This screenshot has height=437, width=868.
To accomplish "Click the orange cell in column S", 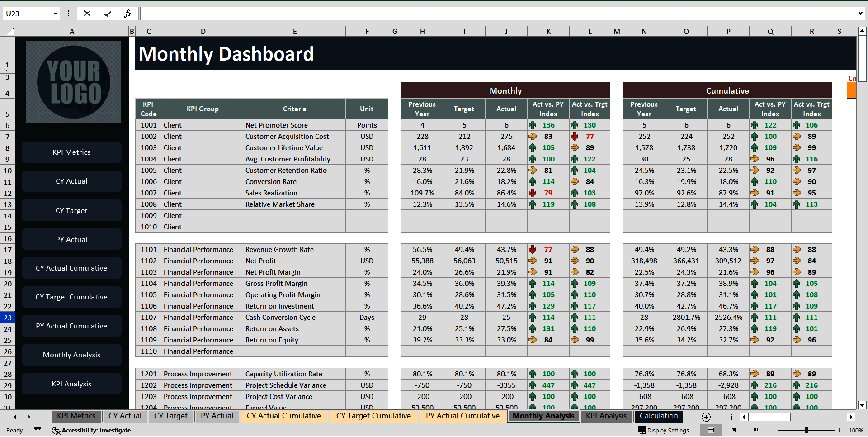I will (851, 90).
